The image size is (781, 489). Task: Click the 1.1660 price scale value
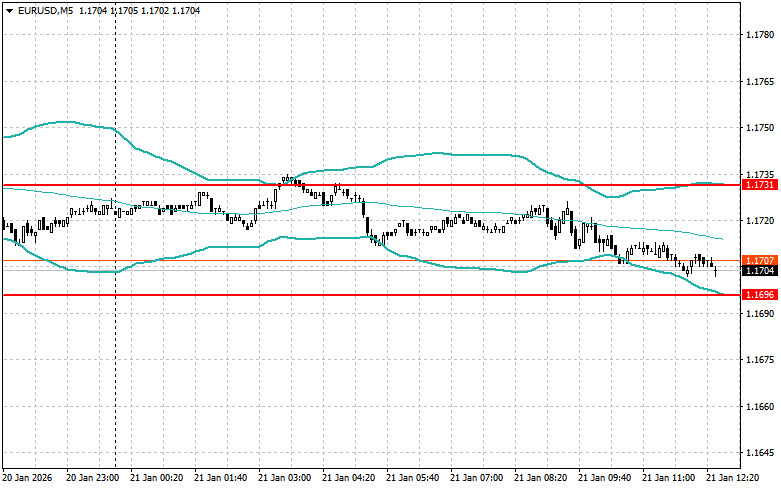pyautogui.click(x=760, y=407)
